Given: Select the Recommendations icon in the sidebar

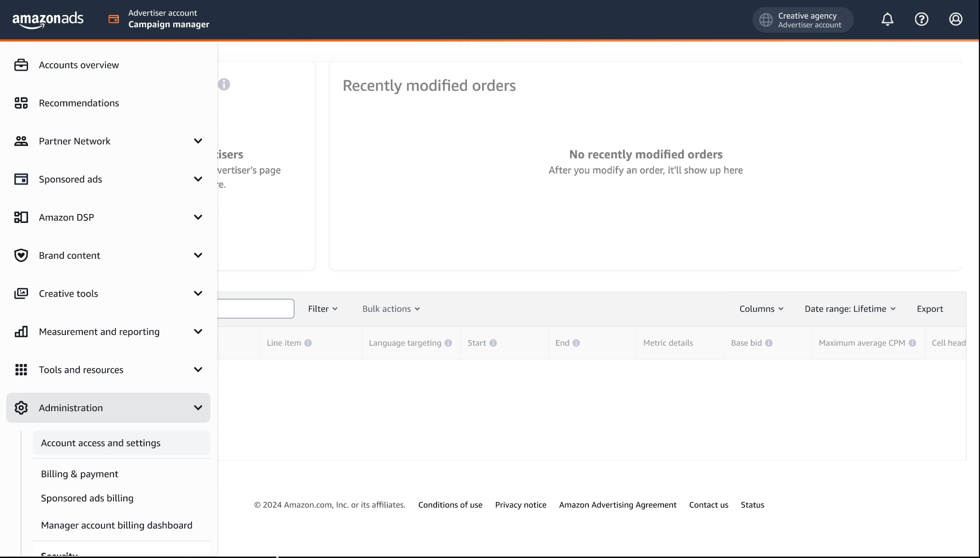Looking at the screenshot, I should 21,103.
